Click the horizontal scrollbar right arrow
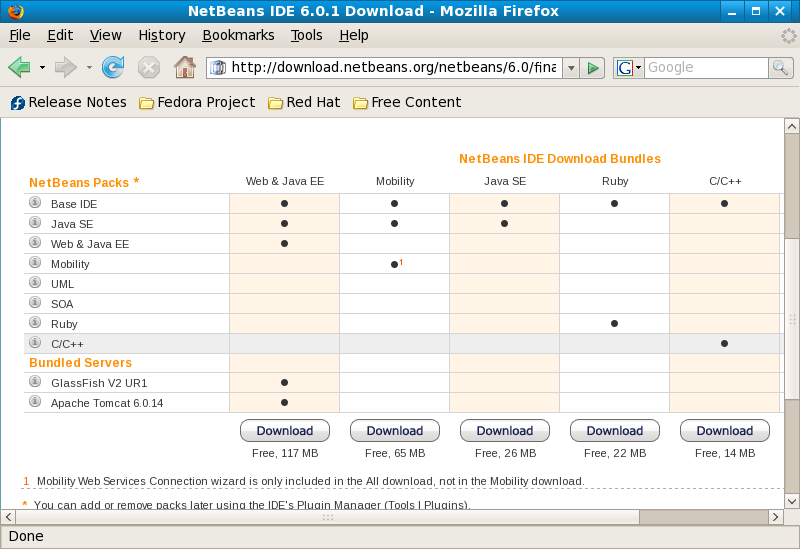Screen dimensions: 800x549 tap(776, 517)
